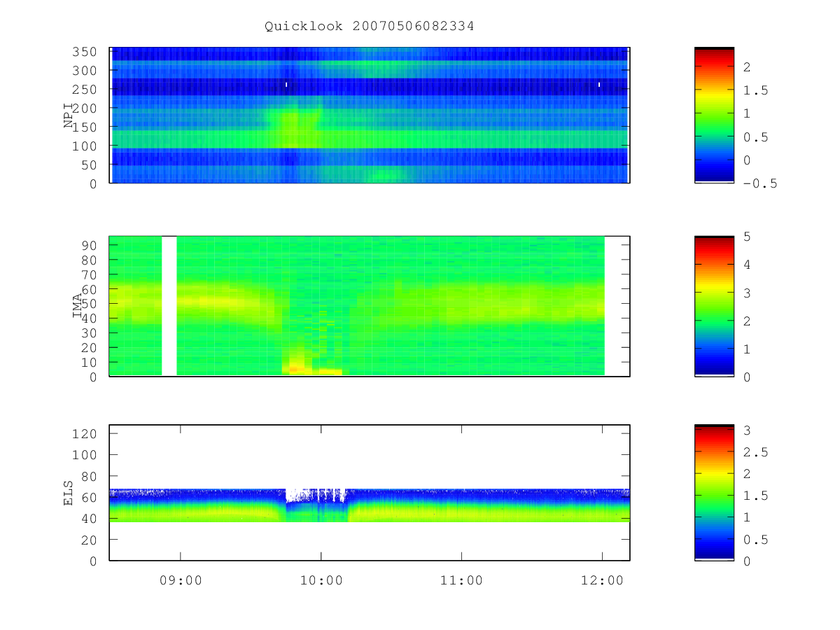Click the 10:00 time axis label
The width and height of the screenshot is (840, 630).
[321, 580]
